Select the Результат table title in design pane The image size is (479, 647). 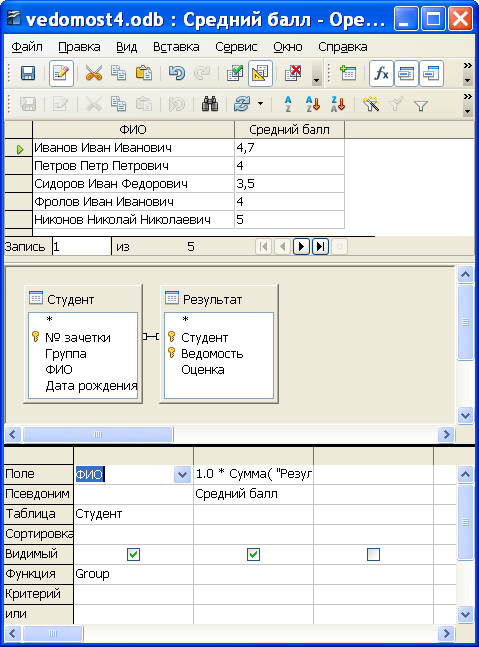click(212, 300)
